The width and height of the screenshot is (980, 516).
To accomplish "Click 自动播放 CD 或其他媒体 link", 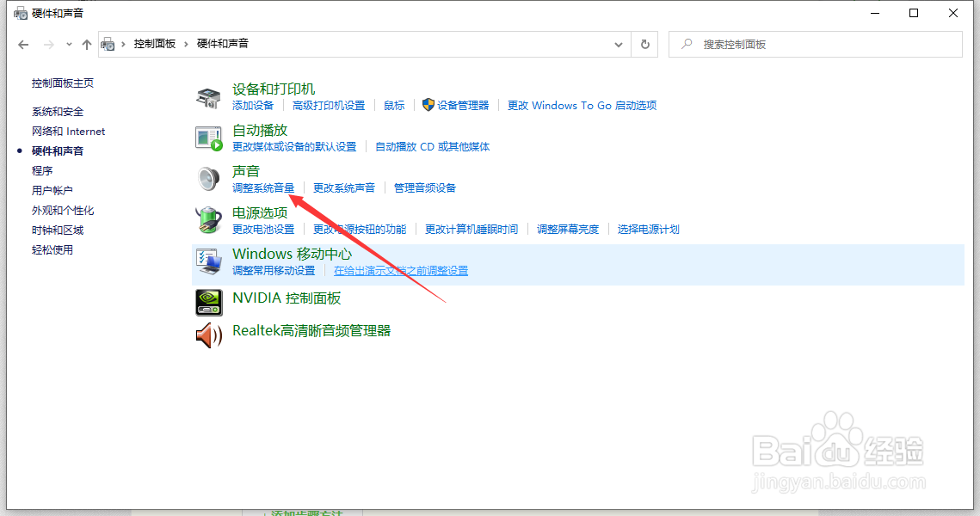I will 433,147.
